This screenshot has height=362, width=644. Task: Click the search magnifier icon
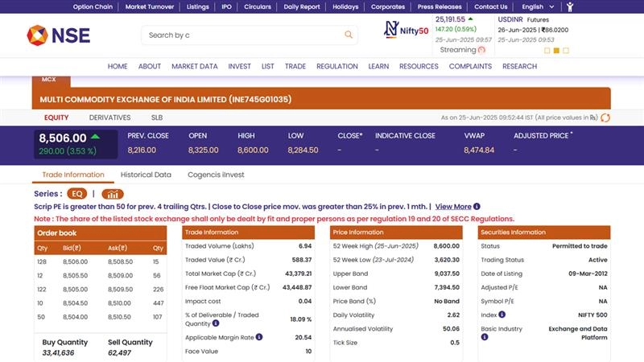click(349, 35)
